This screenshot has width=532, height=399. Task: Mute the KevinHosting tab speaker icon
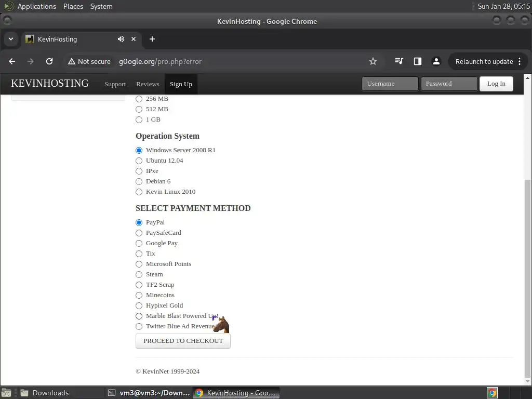coord(121,39)
